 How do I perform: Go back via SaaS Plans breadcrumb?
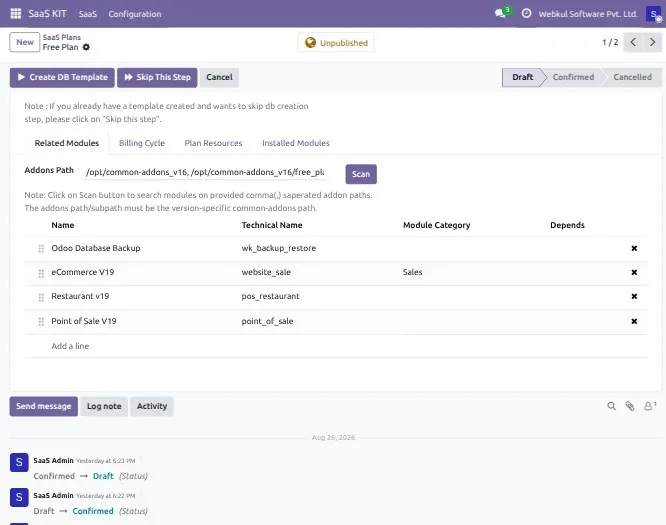[x=62, y=37]
